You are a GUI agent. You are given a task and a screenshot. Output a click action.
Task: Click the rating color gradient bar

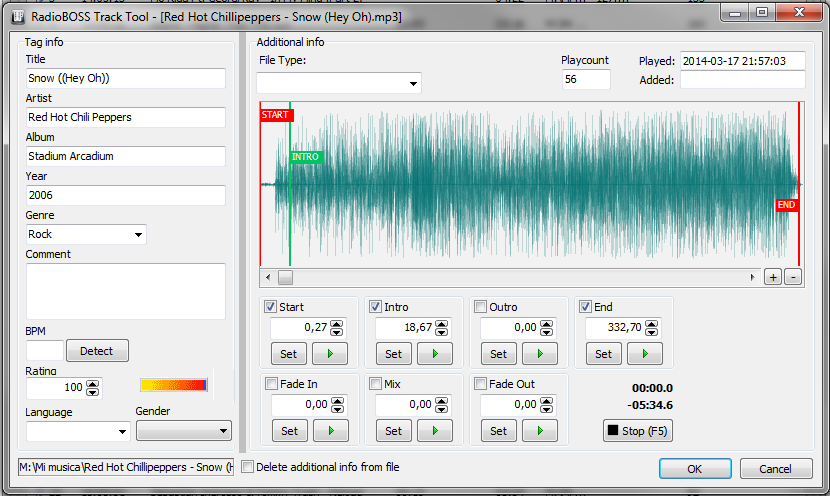pyautogui.click(x=174, y=385)
